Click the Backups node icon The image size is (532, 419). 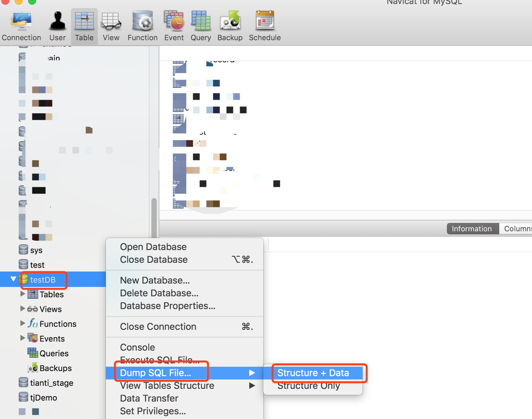point(33,368)
